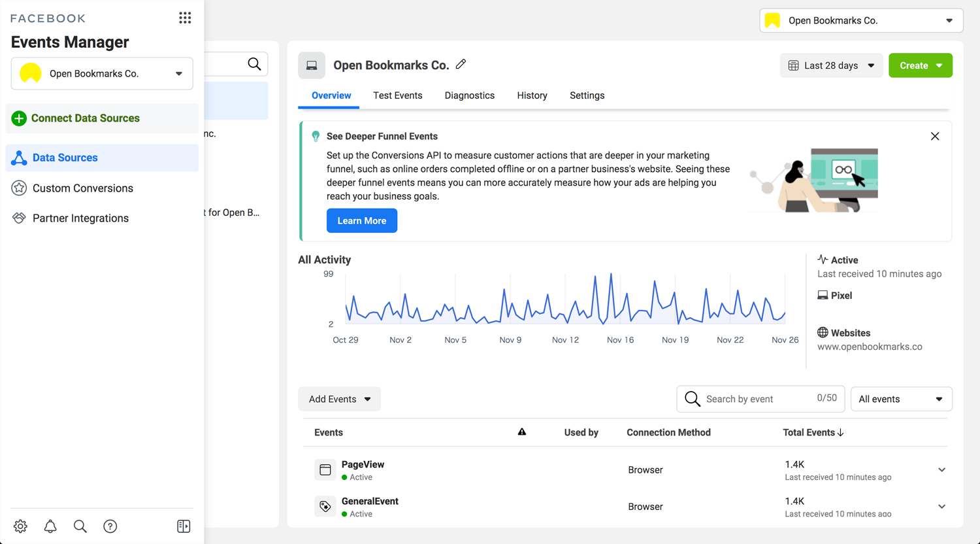The image size is (980, 544).
Task: Click the warning triangle column header
Action: (522, 432)
